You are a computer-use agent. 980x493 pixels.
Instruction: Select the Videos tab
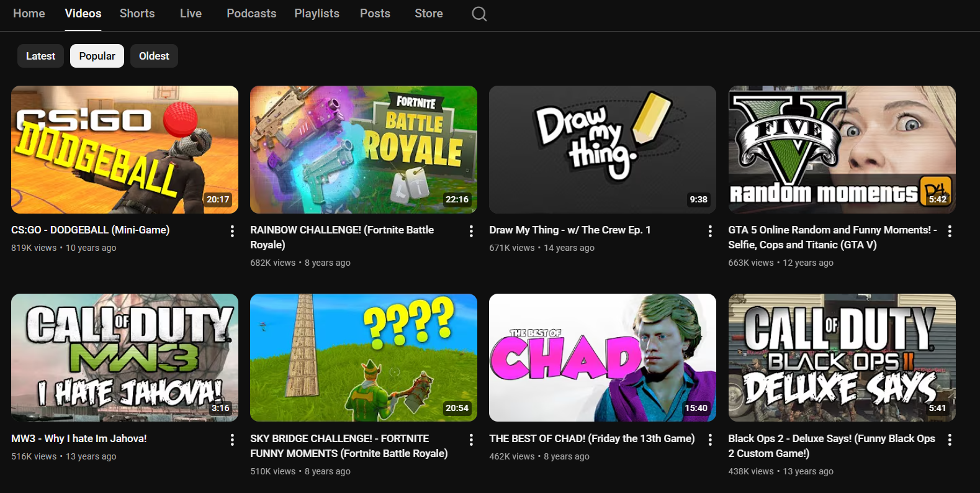(83, 14)
